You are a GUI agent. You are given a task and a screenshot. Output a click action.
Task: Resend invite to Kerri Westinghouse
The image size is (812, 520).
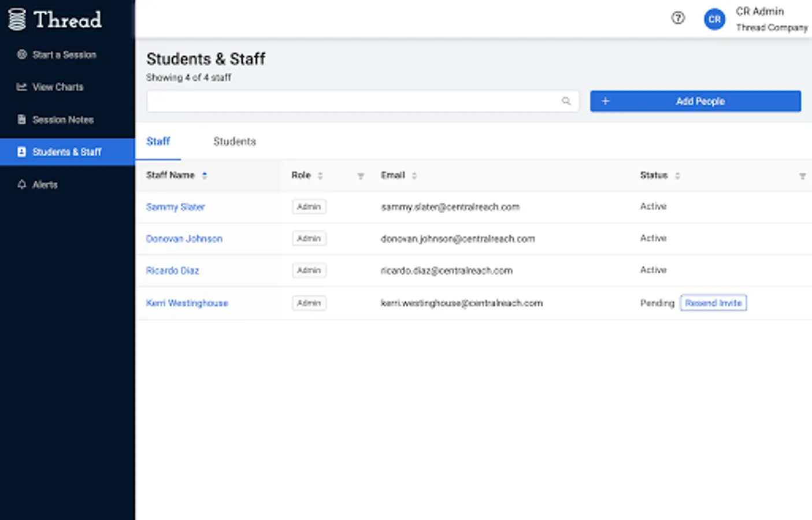(713, 303)
